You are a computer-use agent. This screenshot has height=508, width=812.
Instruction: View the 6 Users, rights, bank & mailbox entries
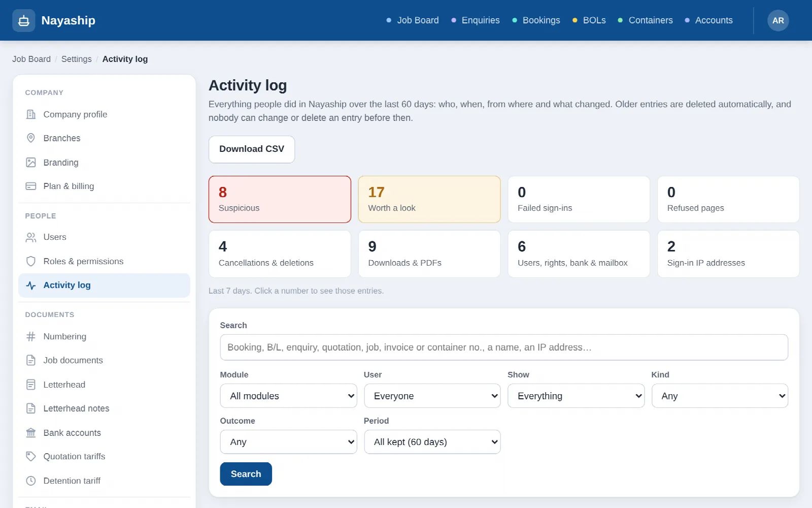pos(579,254)
